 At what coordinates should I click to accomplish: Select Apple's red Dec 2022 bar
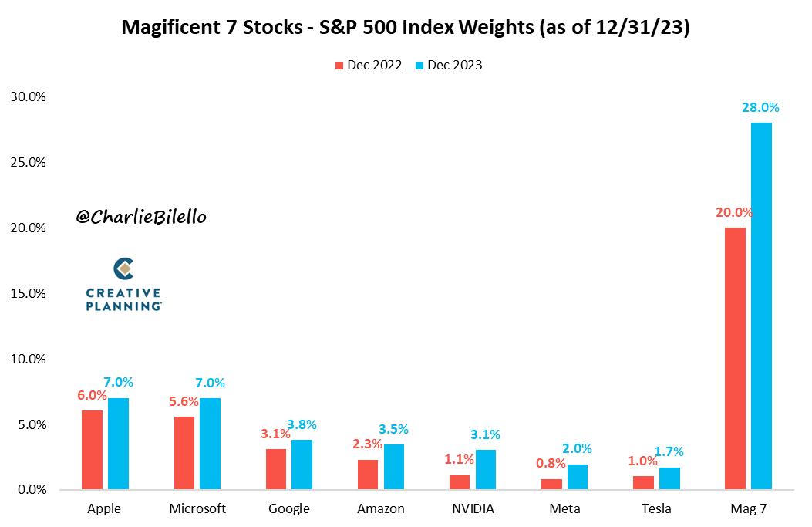point(92,450)
